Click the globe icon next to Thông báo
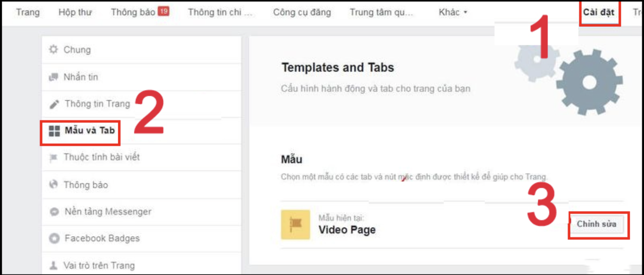This screenshot has height=275, width=644. pyautogui.click(x=54, y=185)
